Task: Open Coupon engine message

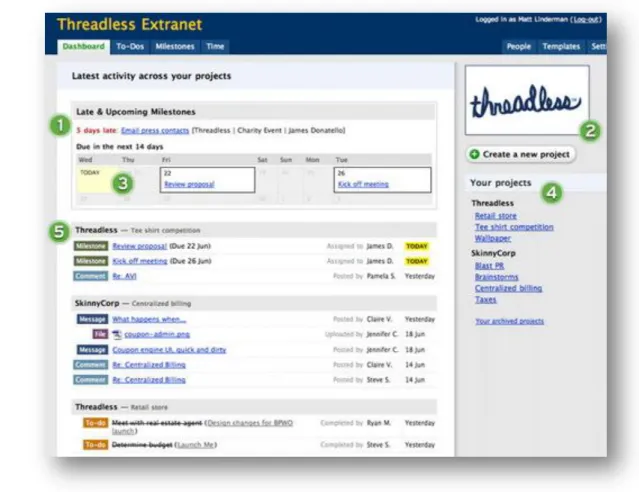Action: [169, 350]
